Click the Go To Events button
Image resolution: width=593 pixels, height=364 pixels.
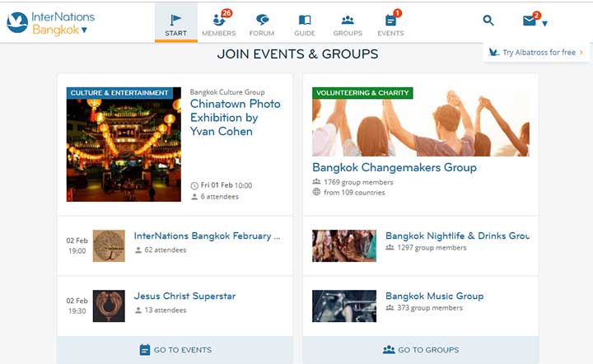tap(175, 350)
